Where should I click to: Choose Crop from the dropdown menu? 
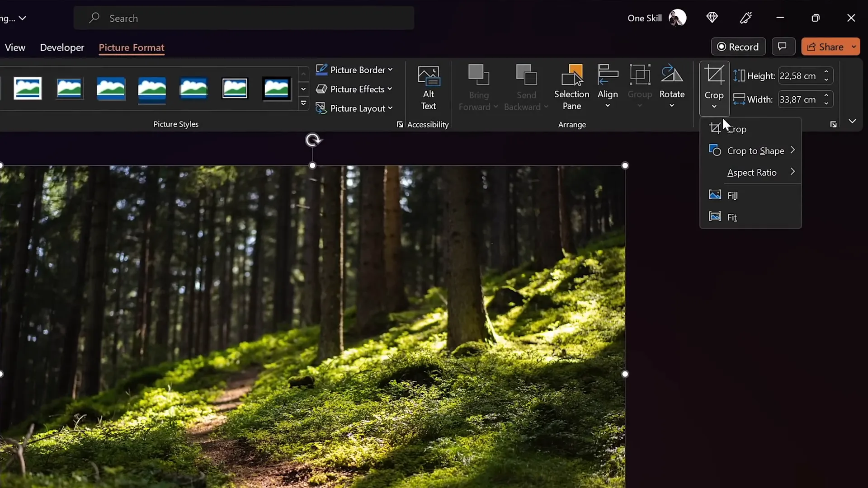point(750,129)
